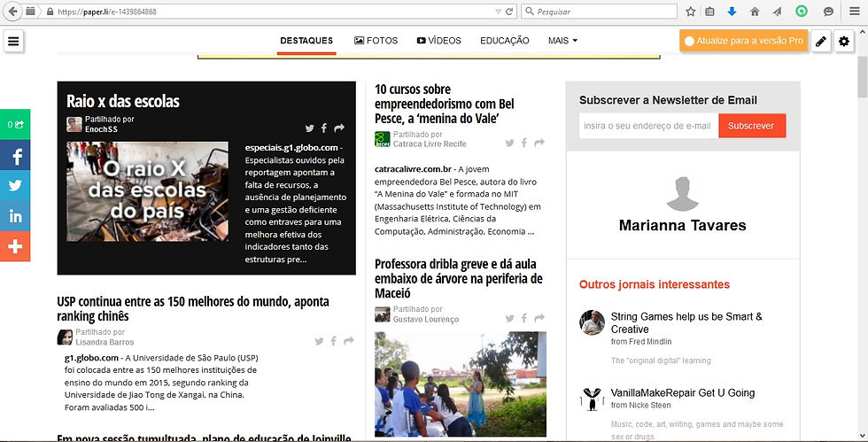Click the paper plane send icon

tap(778, 12)
